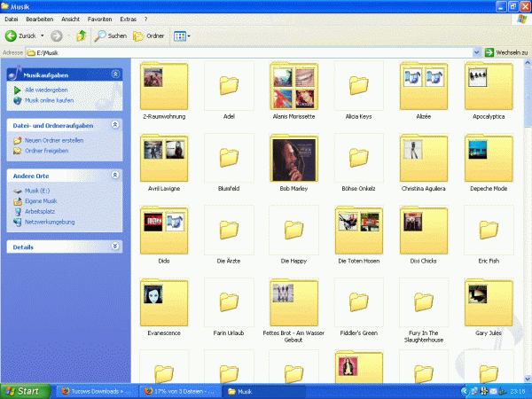Open the ? help menu
Viewport: 532px width, 399px height.
146,19
